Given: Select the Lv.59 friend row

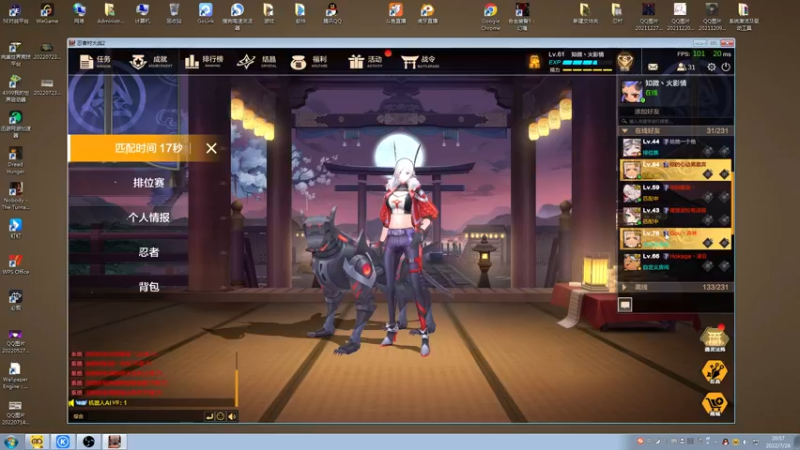Looking at the screenshot, I should [676, 193].
